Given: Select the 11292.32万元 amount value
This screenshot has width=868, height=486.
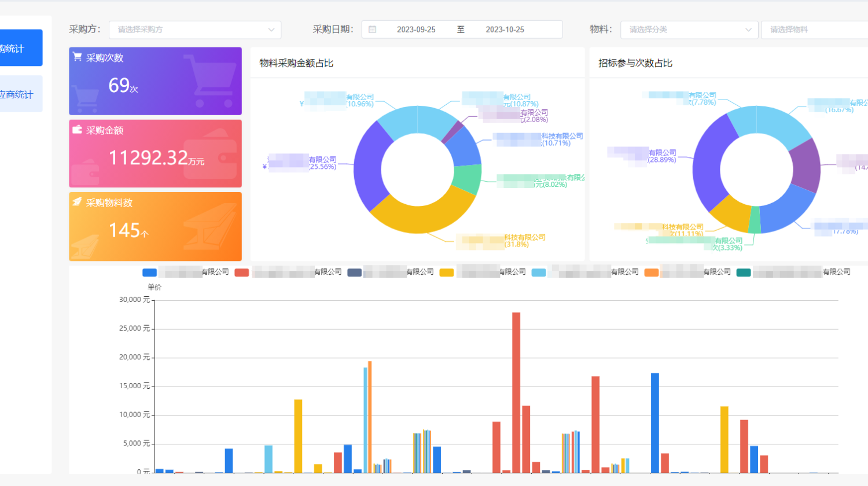Looking at the screenshot, I should pos(156,157).
